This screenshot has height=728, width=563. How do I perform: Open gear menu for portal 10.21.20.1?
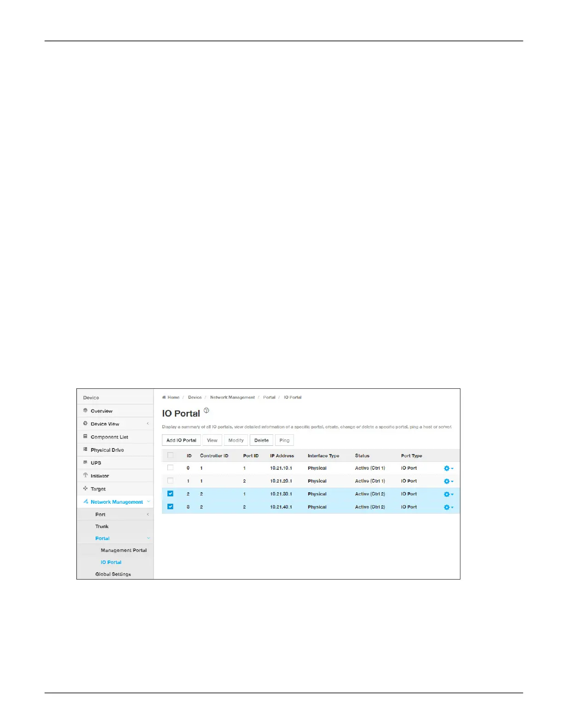[x=448, y=481]
